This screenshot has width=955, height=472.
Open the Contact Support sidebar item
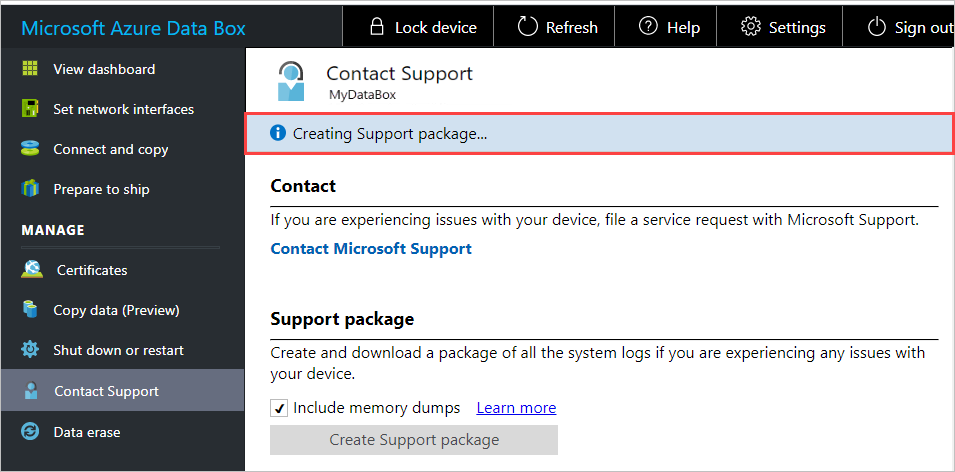(x=106, y=391)
